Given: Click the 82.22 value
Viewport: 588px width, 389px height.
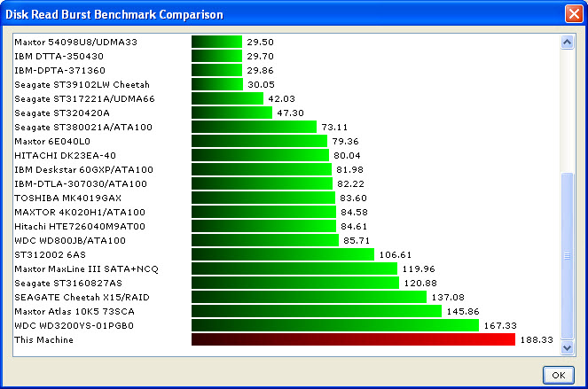Looking at the screenshot, I should (x=350, y=184).
